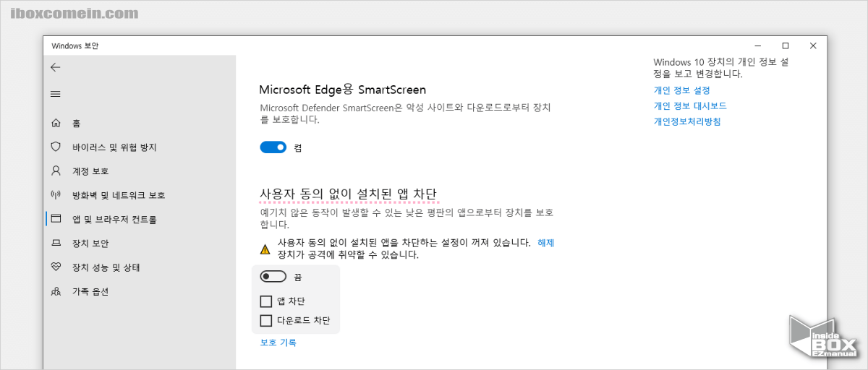Click the app and browser control icon
The image size is (868, 370).
(56, 219)
